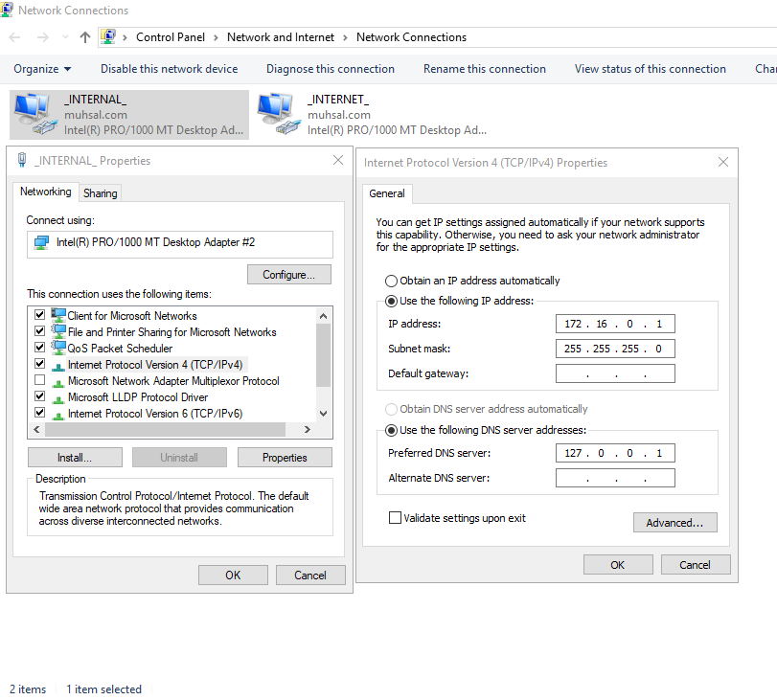Screen dimensions: 777x700
Task: Click the Up arrow navigation icon
Action: 85,37
